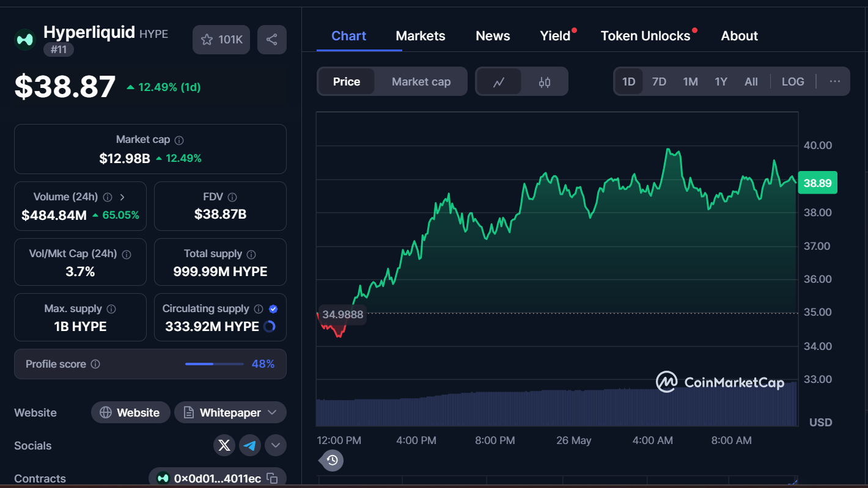Select the All time range
Image resolution: width=868 pixels, height=488 pixels.
point(751,82)
